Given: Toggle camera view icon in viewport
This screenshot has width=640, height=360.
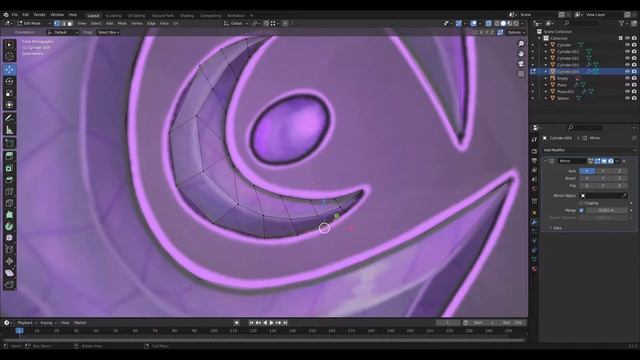Looking at the screenshot, I should [x=521, y=64].
